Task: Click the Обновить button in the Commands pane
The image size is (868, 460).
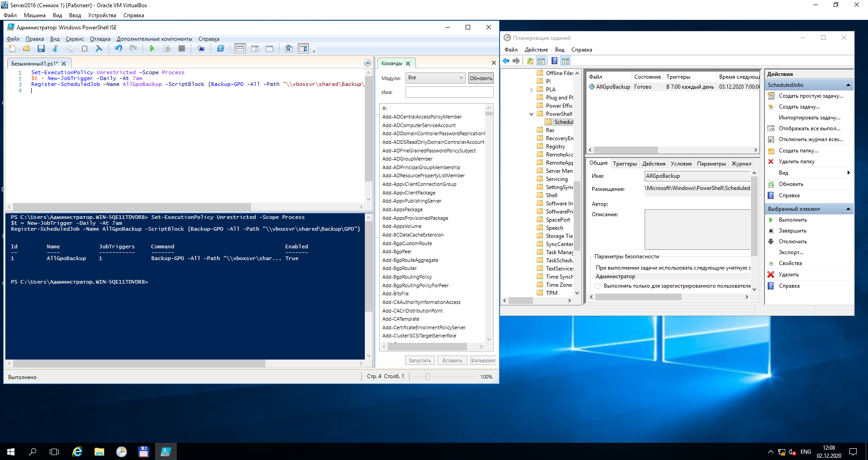Action: coord(481,78)
